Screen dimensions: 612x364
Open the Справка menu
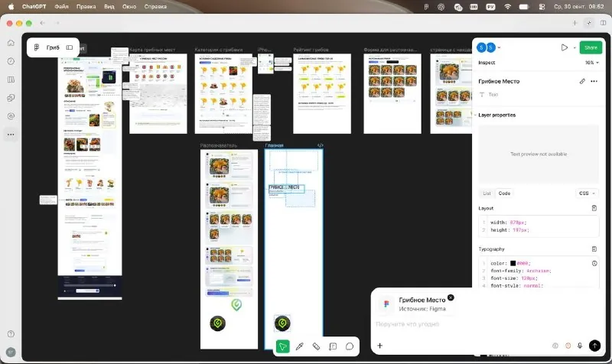[155, 7]
